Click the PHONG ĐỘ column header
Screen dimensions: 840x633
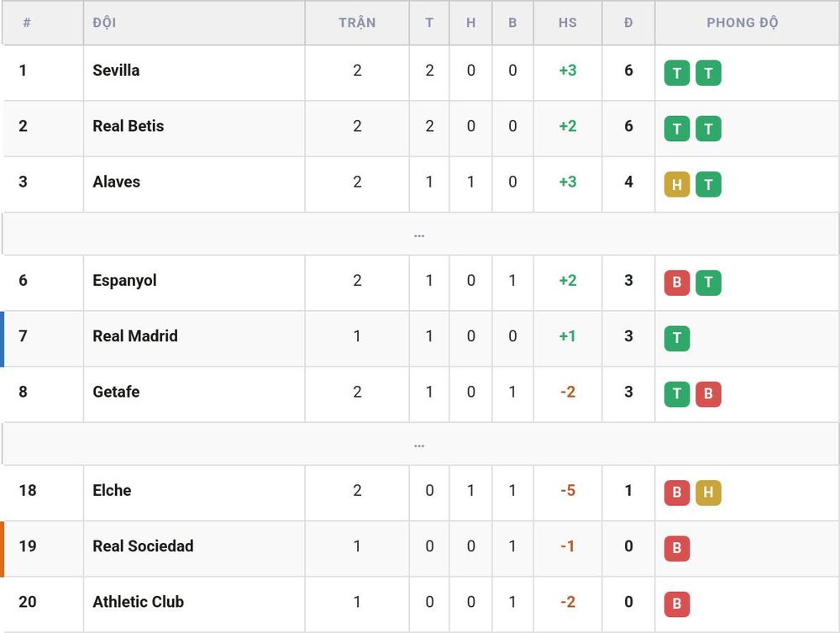point(742,23)
